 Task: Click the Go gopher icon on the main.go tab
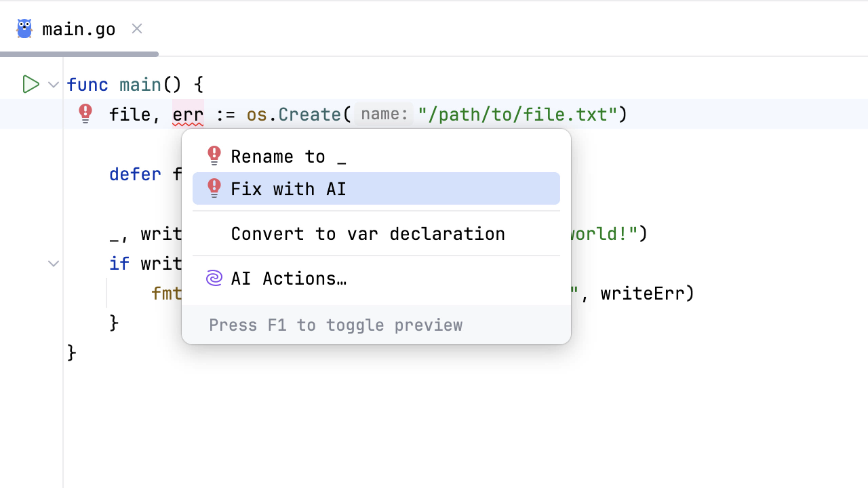(24, 29)
